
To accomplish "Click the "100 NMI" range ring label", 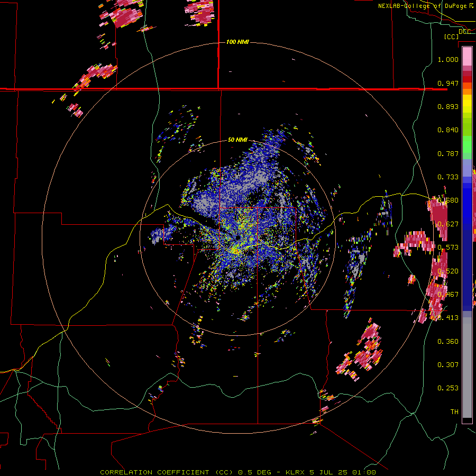I will pos(237,42).
